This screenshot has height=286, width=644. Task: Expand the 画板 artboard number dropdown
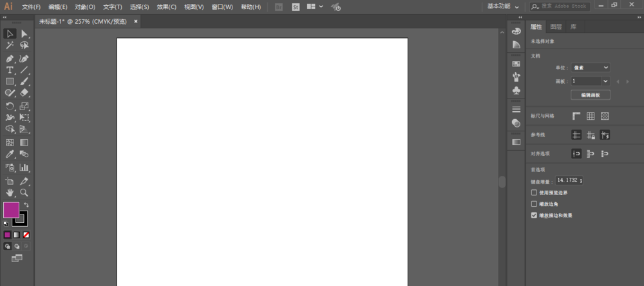tap(605, 81)
